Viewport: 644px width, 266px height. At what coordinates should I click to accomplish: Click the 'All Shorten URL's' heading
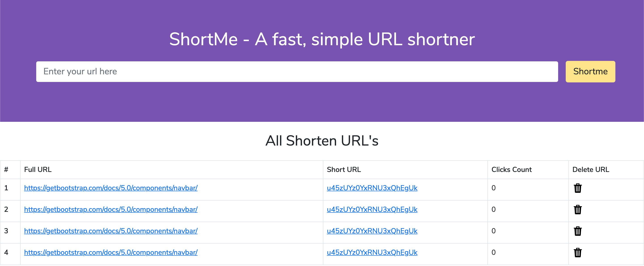(322, 141)
